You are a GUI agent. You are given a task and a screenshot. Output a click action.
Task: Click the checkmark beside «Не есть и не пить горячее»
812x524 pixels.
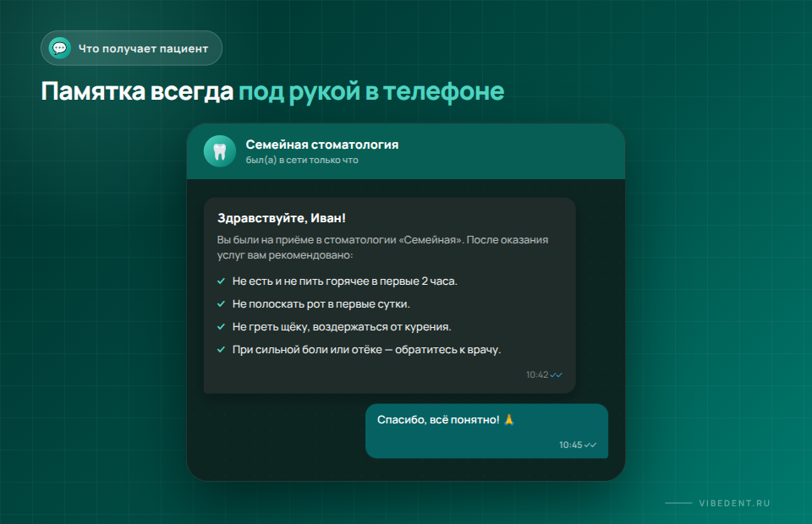point(221,281)
